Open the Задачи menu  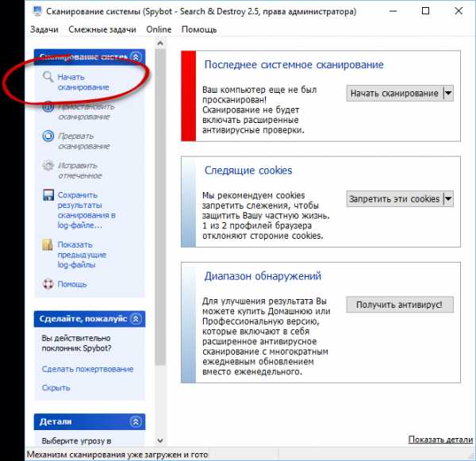click(44, 29)
